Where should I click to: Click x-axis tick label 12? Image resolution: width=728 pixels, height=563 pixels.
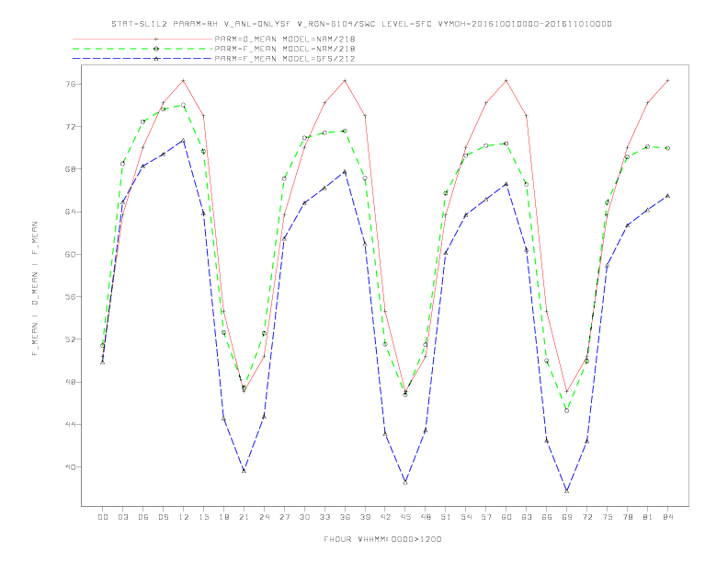pyautogui.click(x=184, y=517)
